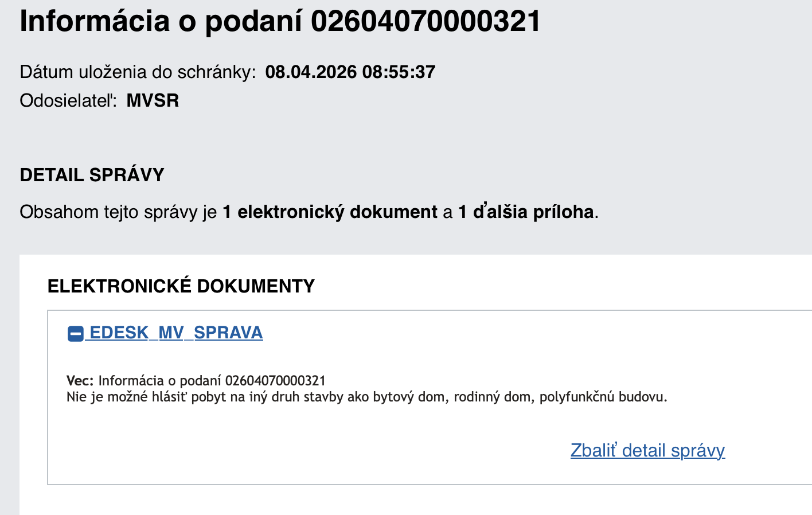This screenshot has width=812, height=515.
Task: Click the 'Odosielateľ' label
Action: (x=68, y=101)
